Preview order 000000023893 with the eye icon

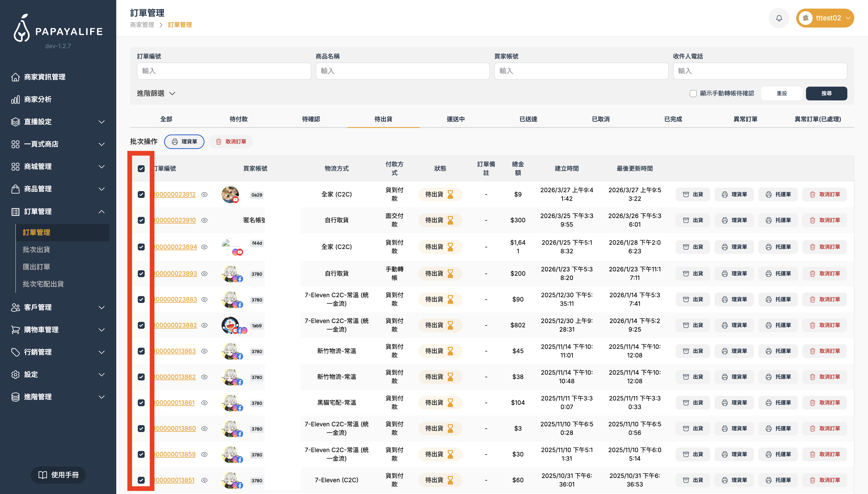click(205, 273)
